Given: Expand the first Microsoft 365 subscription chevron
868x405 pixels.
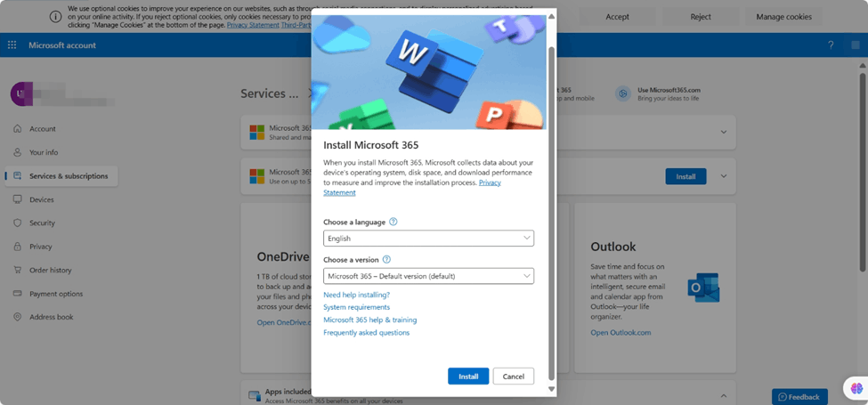Looking at the screenshot, I should tap(724, 132).
